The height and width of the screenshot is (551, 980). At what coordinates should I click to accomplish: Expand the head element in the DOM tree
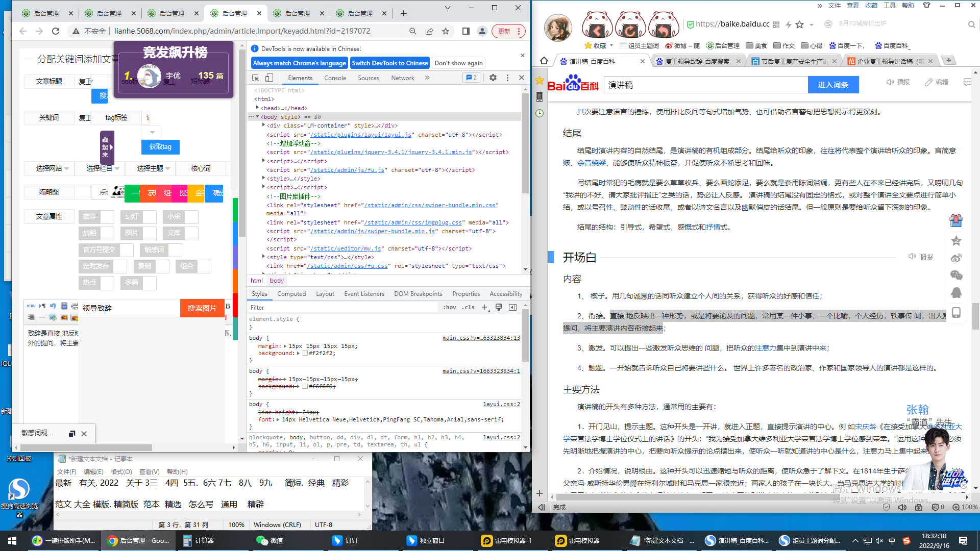257,108
